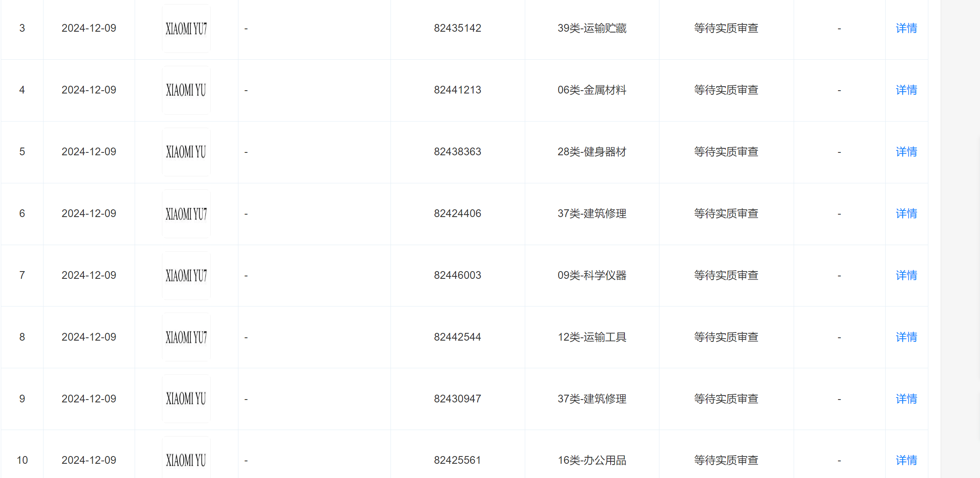This screenshot has width=980, height=478.
Task: Open 详情 link for application 82442544
Action: [x=906, y=337]
